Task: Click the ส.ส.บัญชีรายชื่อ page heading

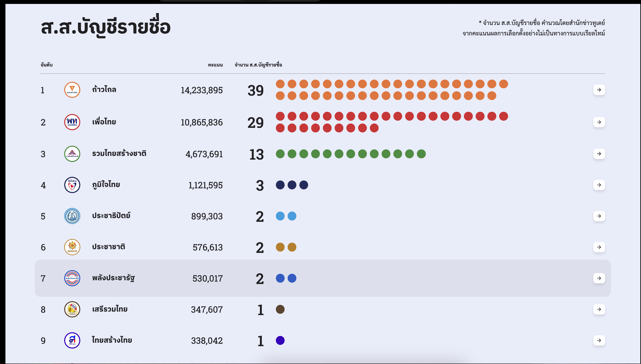Action: [x=106, y=27]
